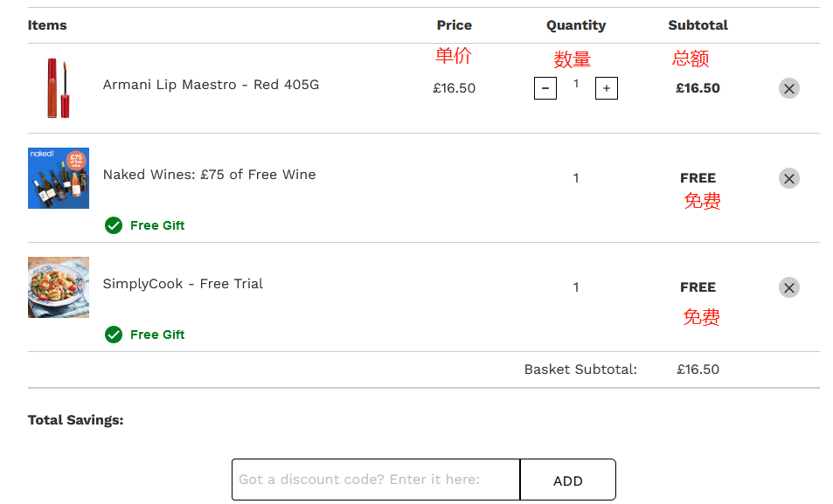Click the Armani lipstick product thumbnail
833x504 pixels.
point(59,88)
